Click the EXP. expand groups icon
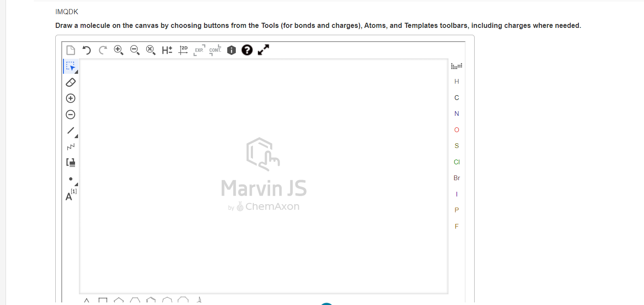644x305 pixels. pos(199,50)
